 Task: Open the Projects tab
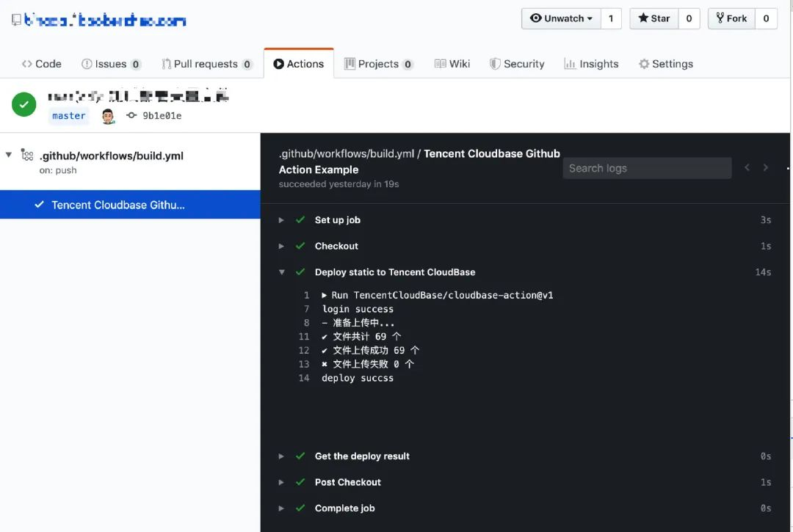[379, 64]
